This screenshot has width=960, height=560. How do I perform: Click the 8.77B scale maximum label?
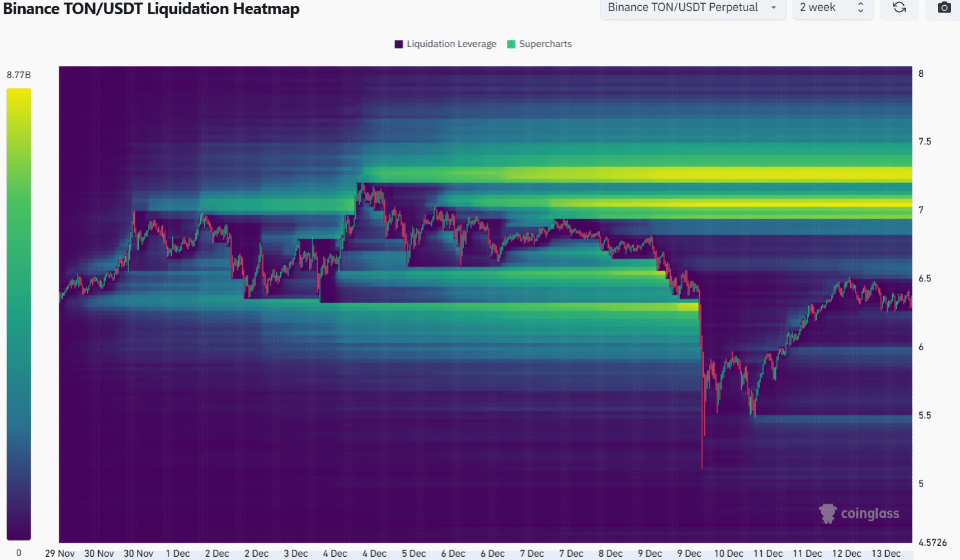(x=19, y=75)
